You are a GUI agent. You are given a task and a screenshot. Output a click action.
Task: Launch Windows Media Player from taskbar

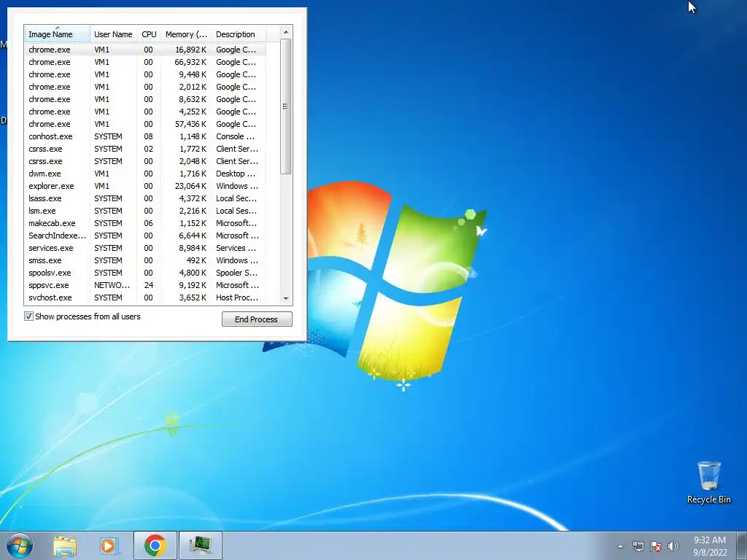109,545
